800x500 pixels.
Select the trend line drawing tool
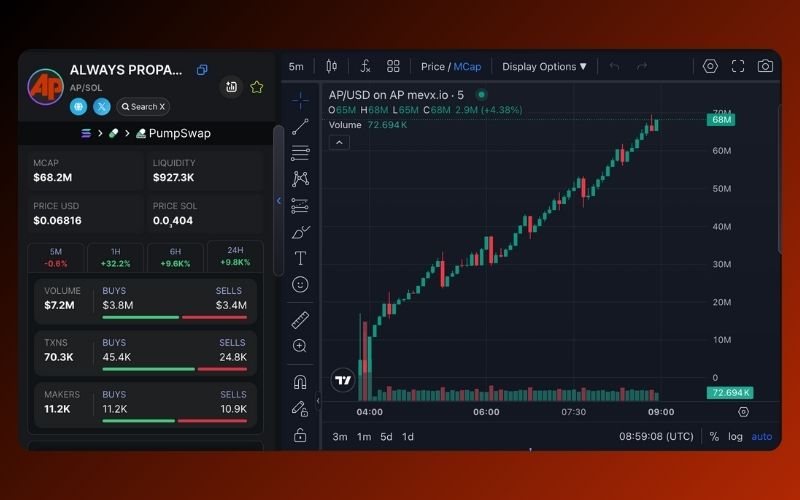pyautogui.click(x=301, y=127)
